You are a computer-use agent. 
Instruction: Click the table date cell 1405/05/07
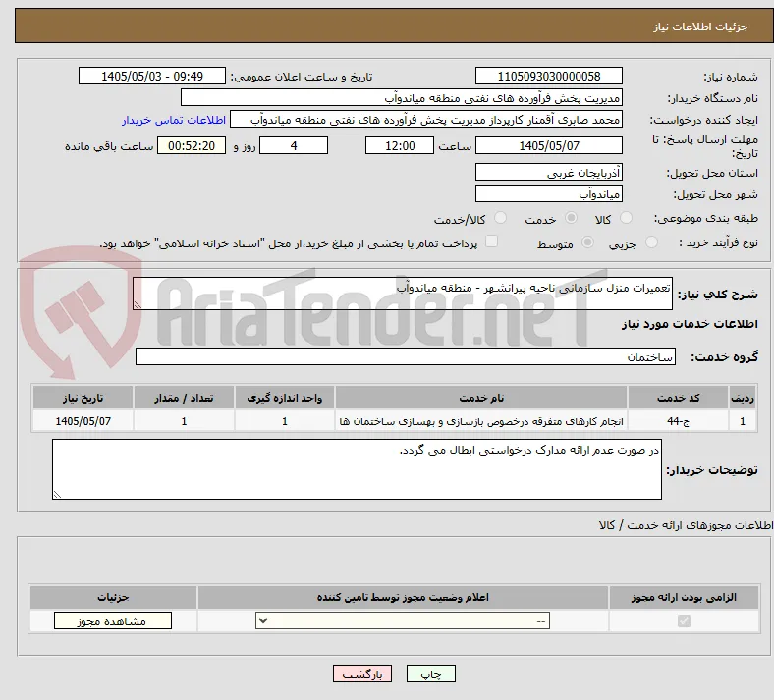83,421
